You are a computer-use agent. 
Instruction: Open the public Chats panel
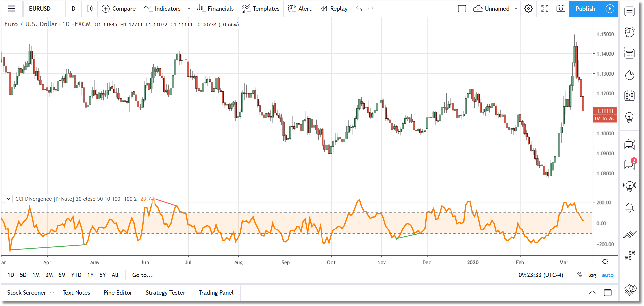click(x=629, y=144)
